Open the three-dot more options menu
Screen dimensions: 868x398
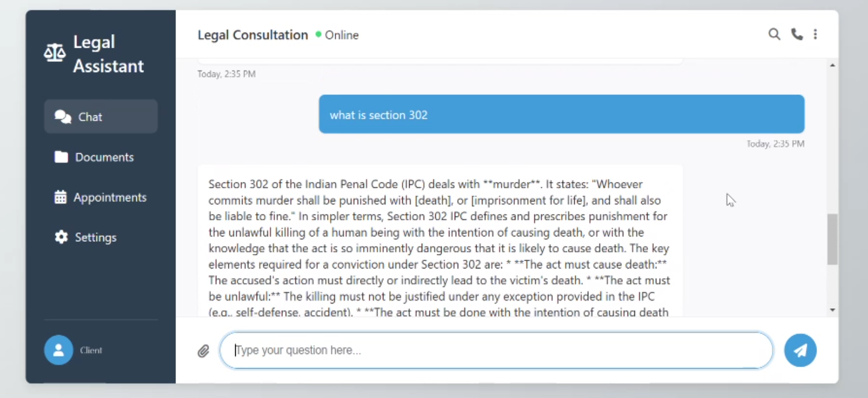click(815, 35)
